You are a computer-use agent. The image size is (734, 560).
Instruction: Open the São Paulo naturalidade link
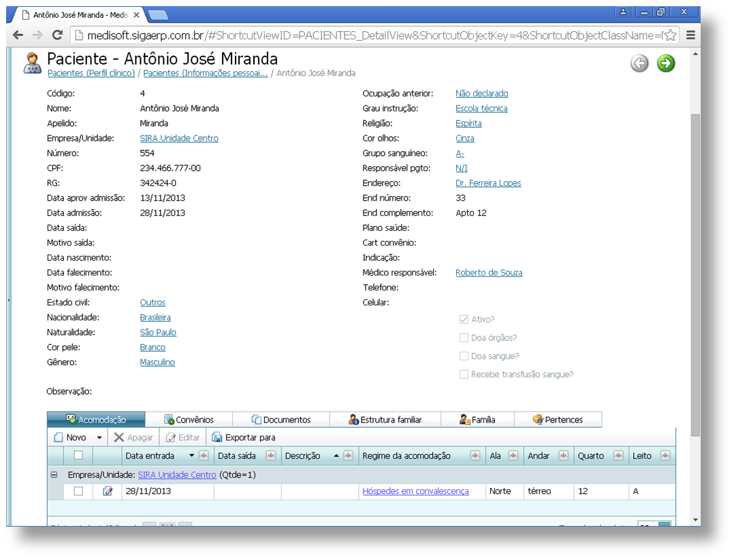tap(158, 332)
